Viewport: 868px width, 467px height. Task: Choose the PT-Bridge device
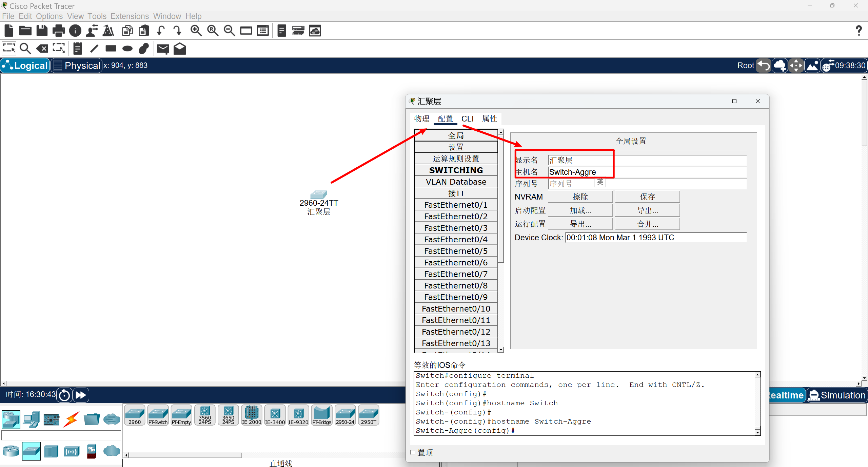pos(322,415)
